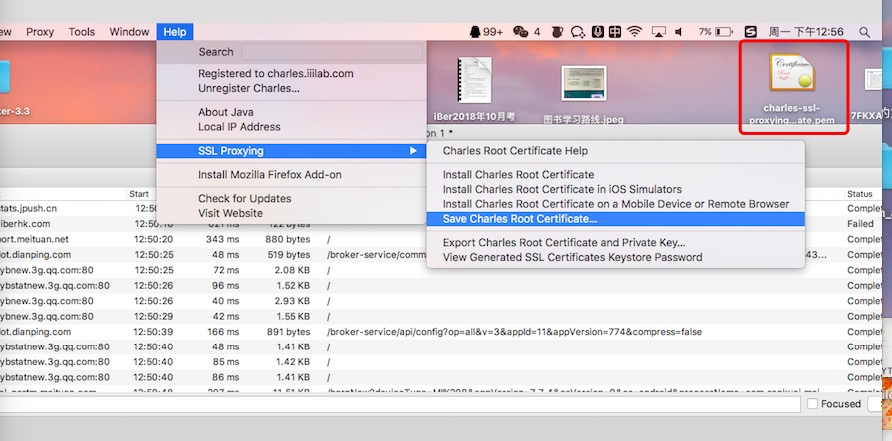Viewport: 892px width, 441px height.
Task: Select the 12:50:29 ybnew.3g.qq.com:80 row
Action: (x=441, y=316)
